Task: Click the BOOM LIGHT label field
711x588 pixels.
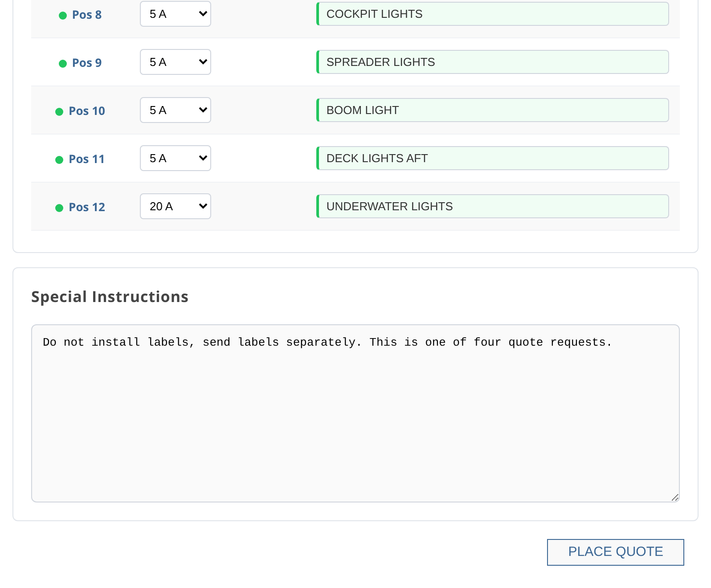Action: (x=493, y=110)
